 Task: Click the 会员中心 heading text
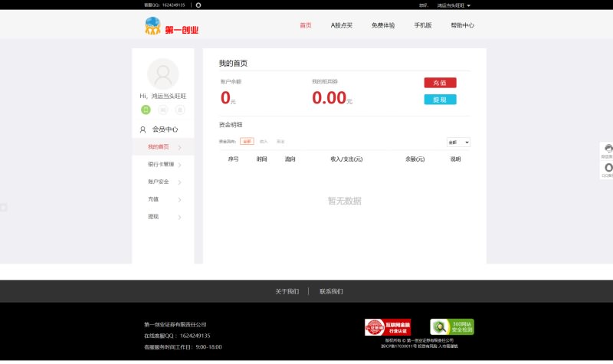point(165,130)
